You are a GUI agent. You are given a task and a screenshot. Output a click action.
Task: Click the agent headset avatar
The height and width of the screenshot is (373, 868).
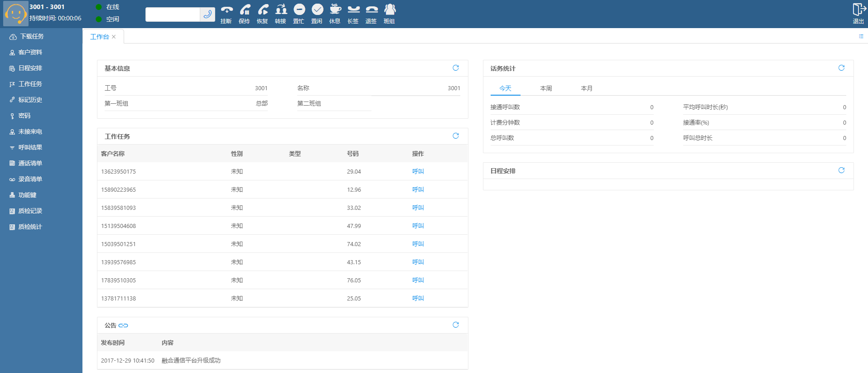coord(16,14)
